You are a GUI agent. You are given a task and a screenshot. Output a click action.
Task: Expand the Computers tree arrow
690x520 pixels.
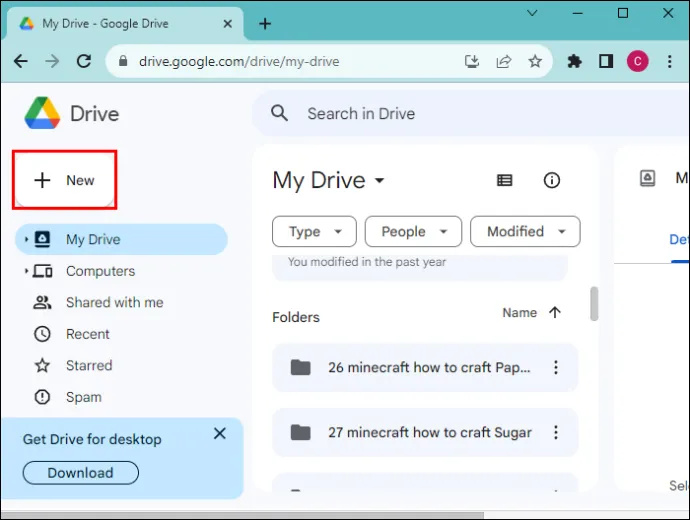[26, 271]
